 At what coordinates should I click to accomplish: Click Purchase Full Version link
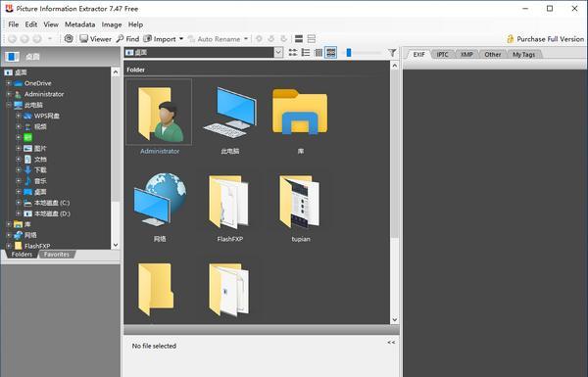click(546, 38)
